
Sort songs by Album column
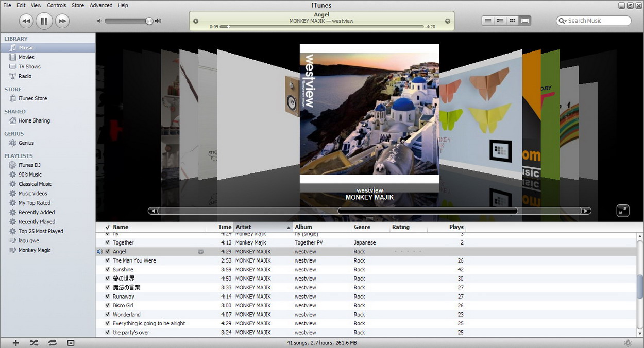point(323,227)
